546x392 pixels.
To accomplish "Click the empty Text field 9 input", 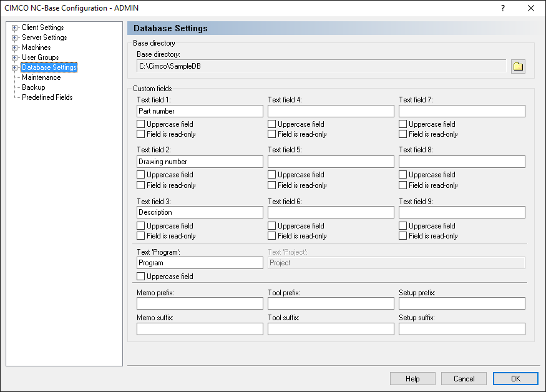I will [462, 212].
